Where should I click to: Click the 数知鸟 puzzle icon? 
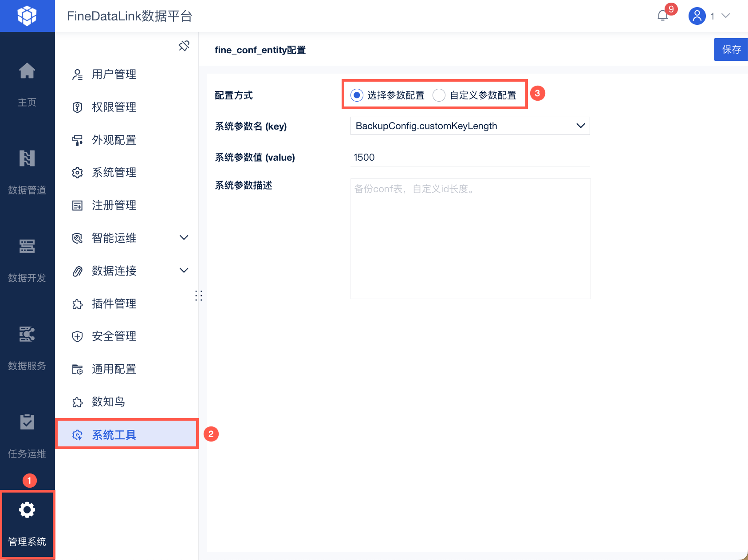point(78,402)
